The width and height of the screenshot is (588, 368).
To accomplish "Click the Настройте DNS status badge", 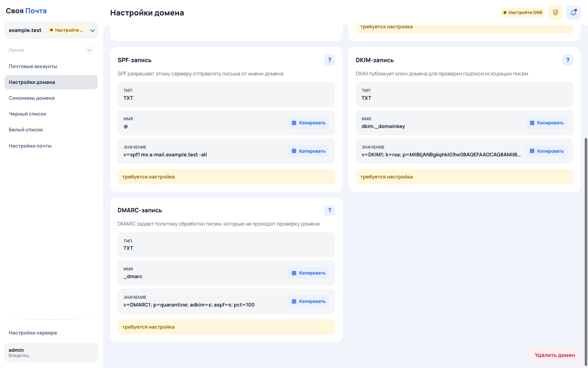I will 523,13.
